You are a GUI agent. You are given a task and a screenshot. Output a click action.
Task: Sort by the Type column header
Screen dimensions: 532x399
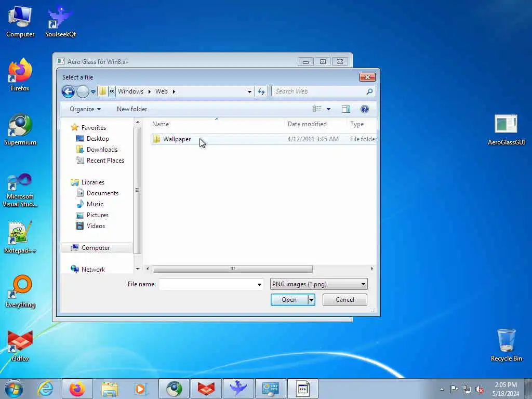pos(357,124)
